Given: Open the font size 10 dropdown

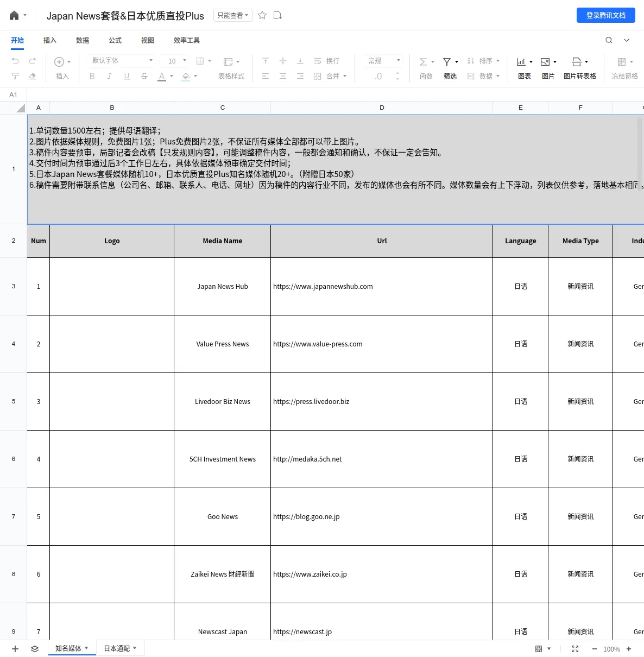Looking at the screenshot, I should (178, 61).
